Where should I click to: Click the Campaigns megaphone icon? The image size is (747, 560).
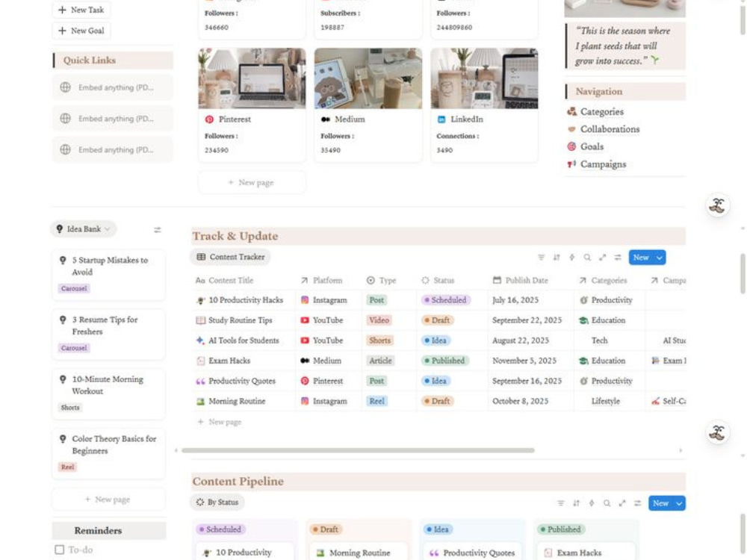pos(571,164)
